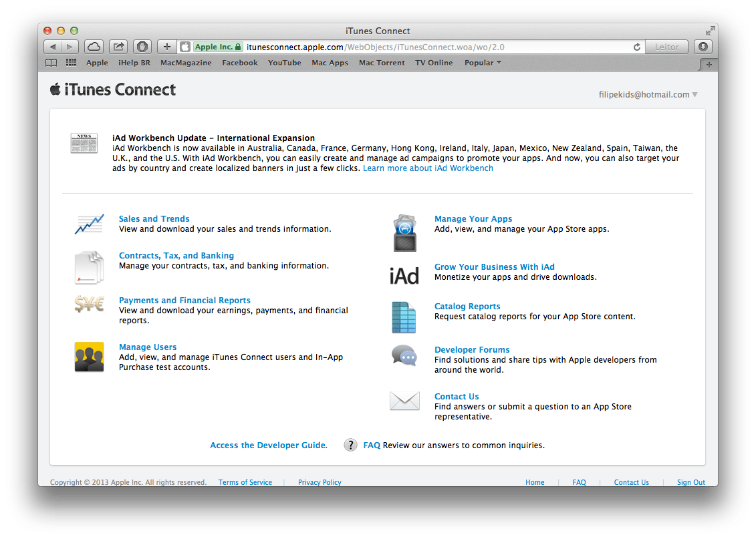This screenshot has width=756, height=539.
Task: Click the Manage Your Apps store icon
Action: pos(405,233)
